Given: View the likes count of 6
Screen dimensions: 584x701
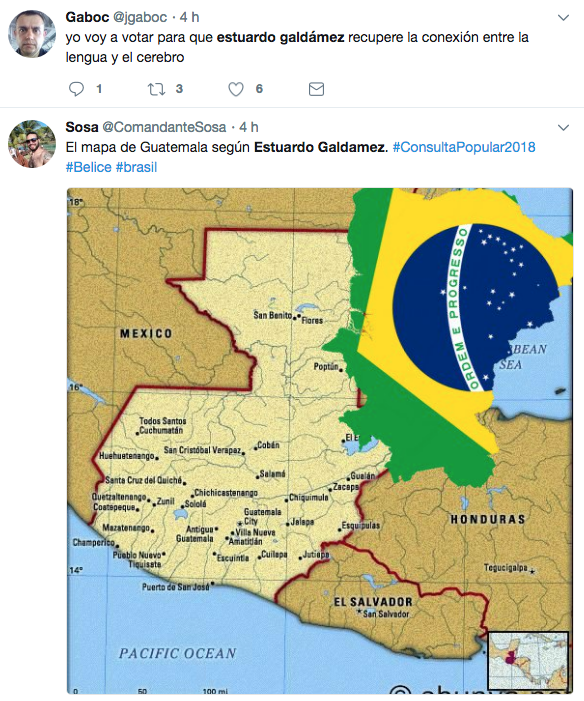Looking at the screenshot, I should point(259,89).
